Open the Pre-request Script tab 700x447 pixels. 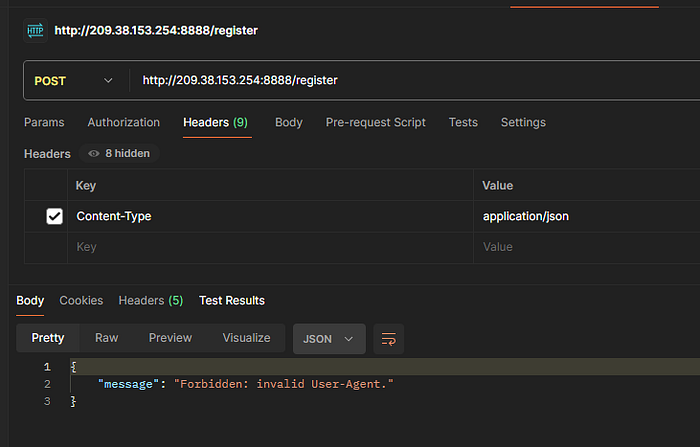coord(375,122)
